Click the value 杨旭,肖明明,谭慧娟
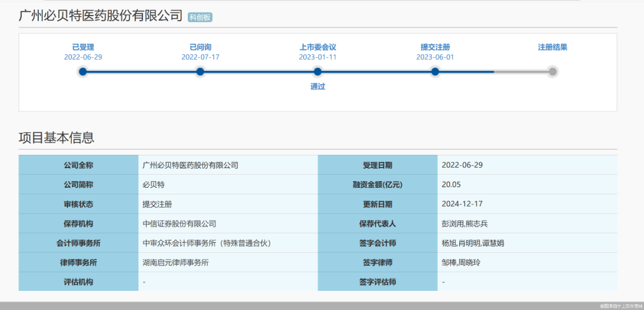 click(473, 243)
